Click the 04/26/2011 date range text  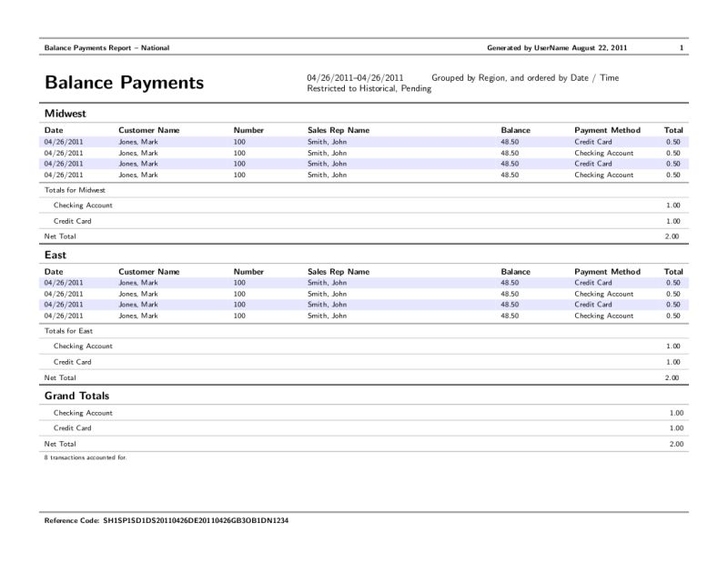click(x=350, y=77)
